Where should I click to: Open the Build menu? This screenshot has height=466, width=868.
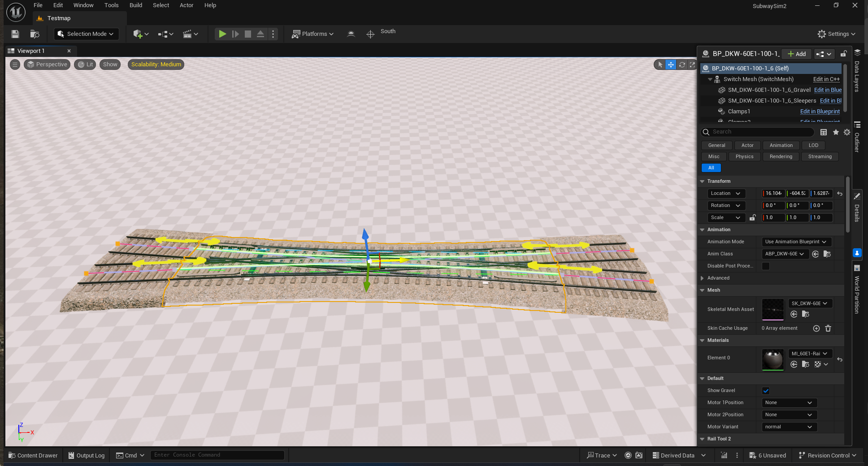coord(135,5)
